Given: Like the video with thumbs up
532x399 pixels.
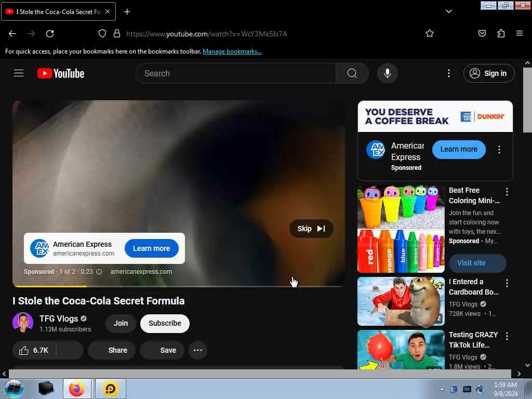Looking at the screenshot, I should pyautogui.click(x=34, y=350).
